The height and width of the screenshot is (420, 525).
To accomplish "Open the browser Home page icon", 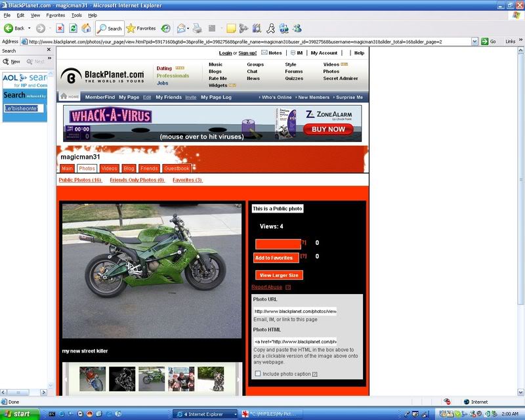I will 87,29.
